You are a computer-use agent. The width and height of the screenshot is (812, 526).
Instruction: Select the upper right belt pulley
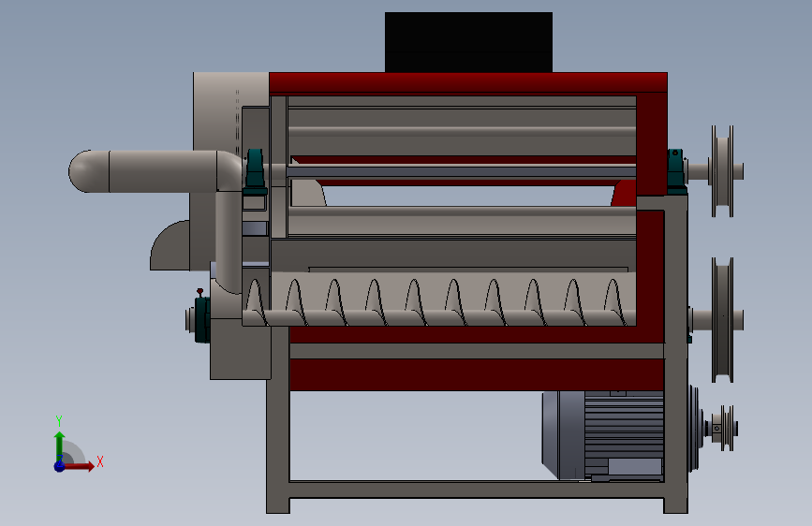coord(722,171)
